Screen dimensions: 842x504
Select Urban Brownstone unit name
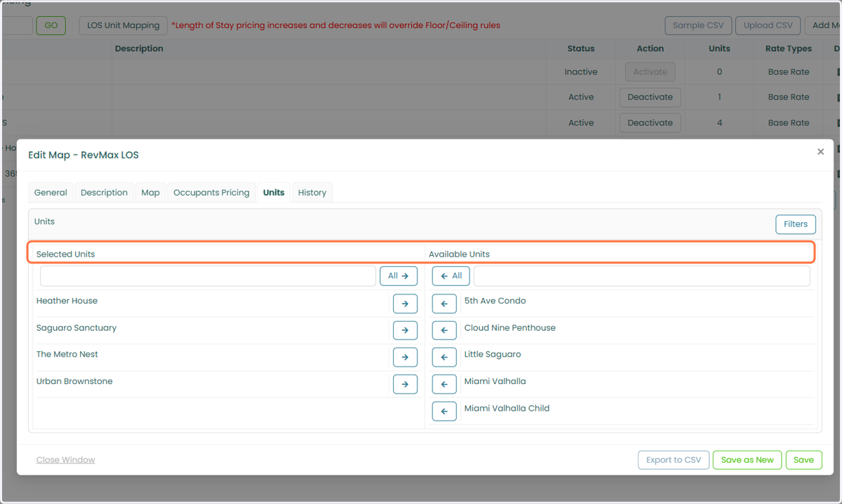74,381
